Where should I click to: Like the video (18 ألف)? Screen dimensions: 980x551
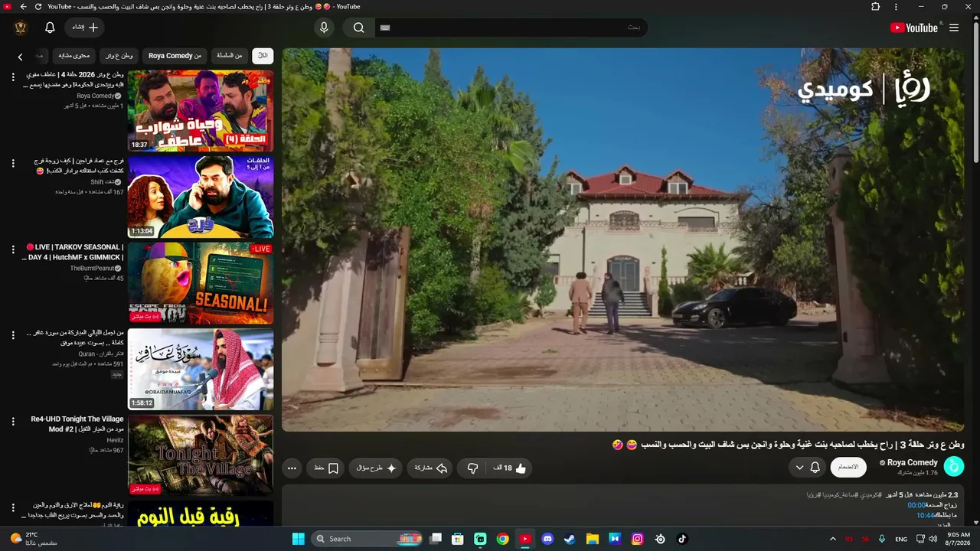coord(511,468)
